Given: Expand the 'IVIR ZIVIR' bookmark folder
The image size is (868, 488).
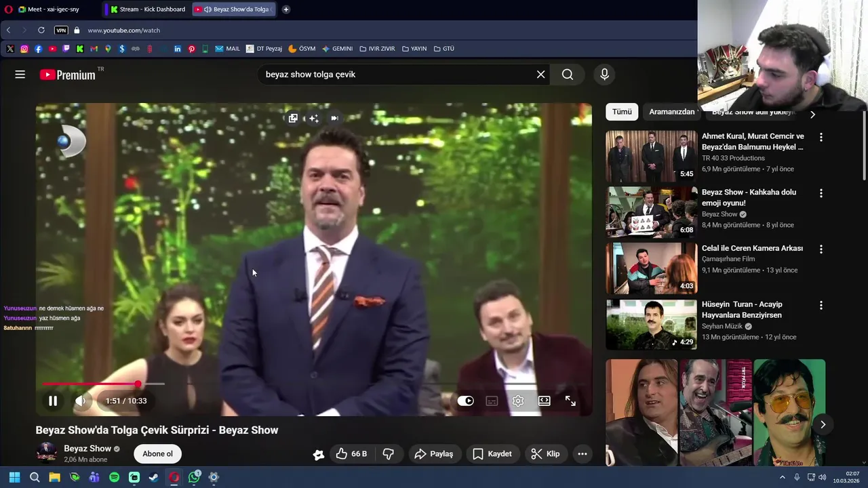Looking at the screenshot, I should coord(377,49).
